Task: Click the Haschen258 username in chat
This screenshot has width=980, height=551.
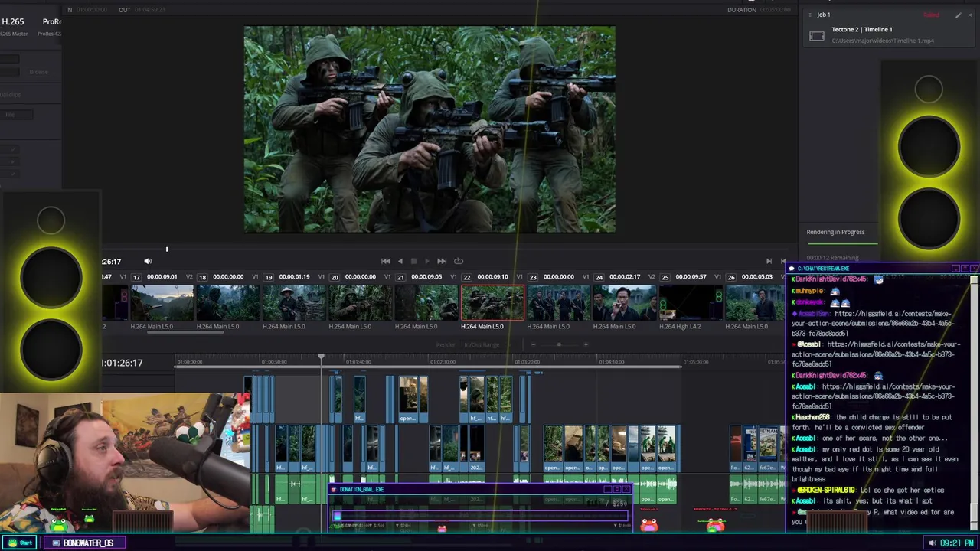Action: point(813,417)
